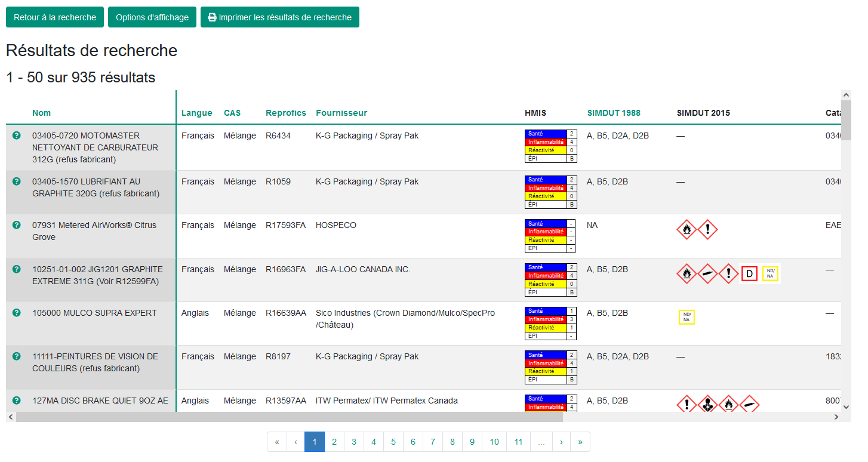Click ND/NA yellow box in JIG-A-LOO row
Viewport: 868px width, 462px height.
tap(770, 273)
